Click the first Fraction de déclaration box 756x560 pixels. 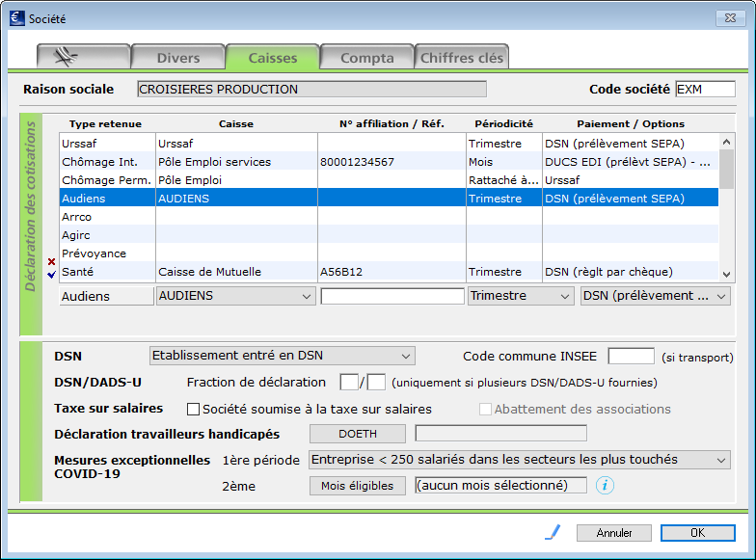349,382
